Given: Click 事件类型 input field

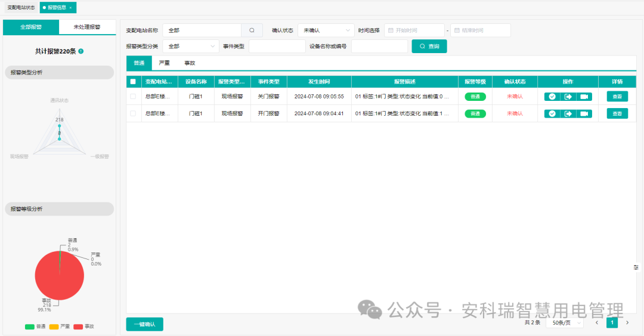Looking at the screenshot, I should 277,47.
